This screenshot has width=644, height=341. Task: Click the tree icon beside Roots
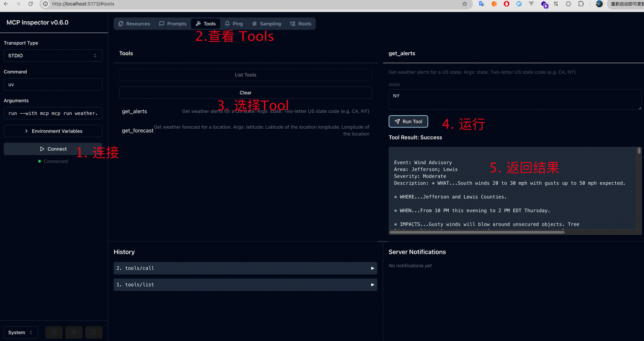pos(294,24)
